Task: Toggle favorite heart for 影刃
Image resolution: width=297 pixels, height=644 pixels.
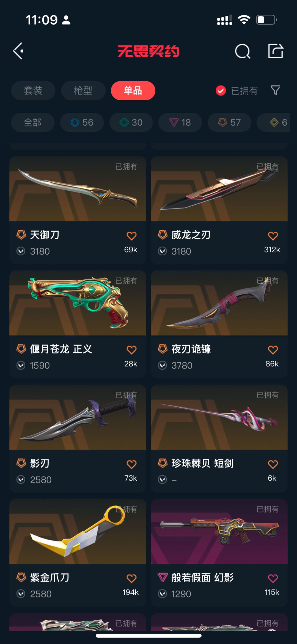Action: tap(131, 464)
